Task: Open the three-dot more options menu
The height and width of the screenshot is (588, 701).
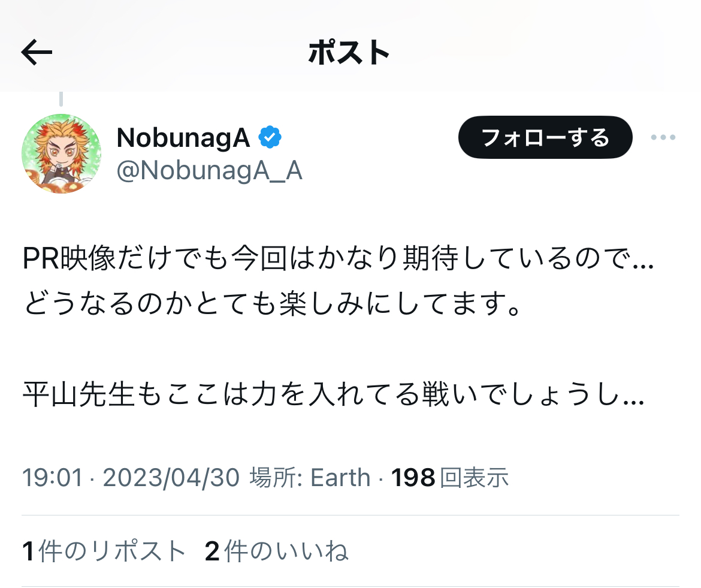Action: pyautogui.click(x=663, y=137)
